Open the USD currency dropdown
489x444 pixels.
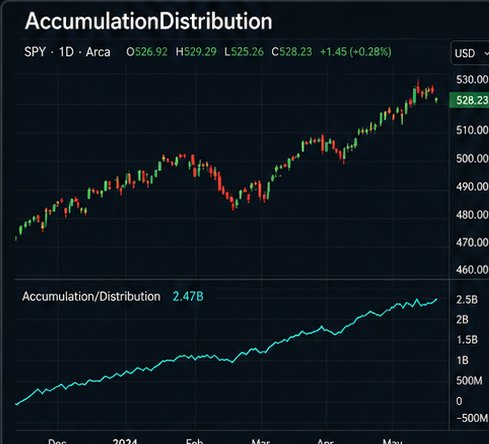tap(470, 53)
